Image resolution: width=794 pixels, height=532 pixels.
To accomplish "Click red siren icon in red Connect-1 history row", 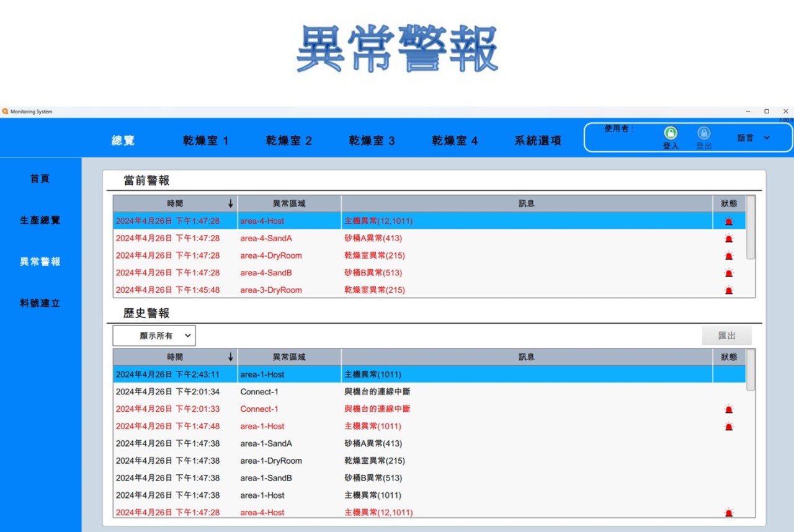I will point(728,409).
